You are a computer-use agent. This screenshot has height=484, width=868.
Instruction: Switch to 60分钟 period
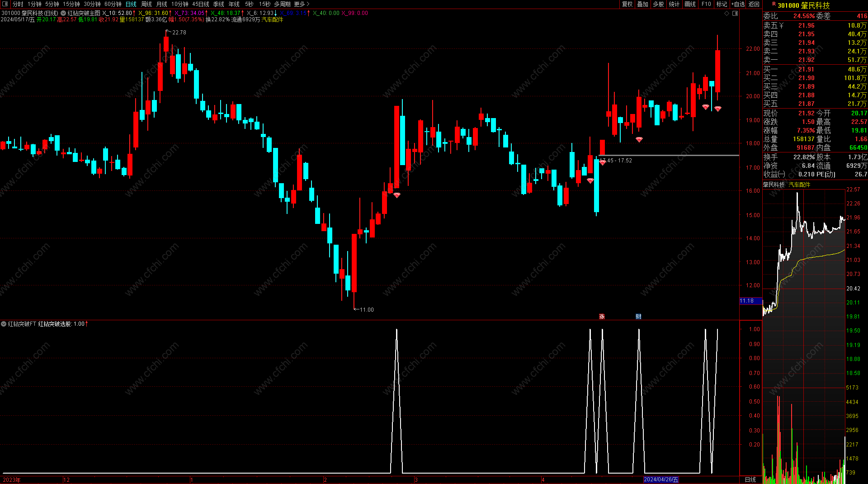[113, 4]
